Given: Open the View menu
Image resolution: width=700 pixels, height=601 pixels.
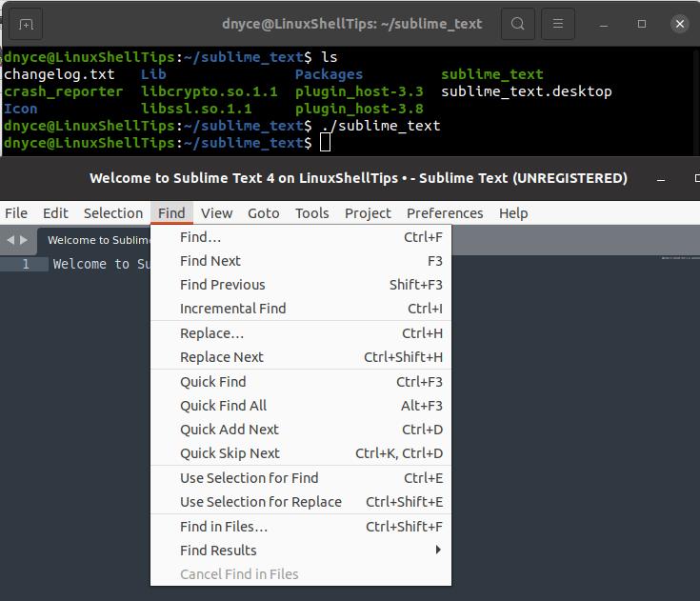Looking at the screenshot, I should coord(216,213).
